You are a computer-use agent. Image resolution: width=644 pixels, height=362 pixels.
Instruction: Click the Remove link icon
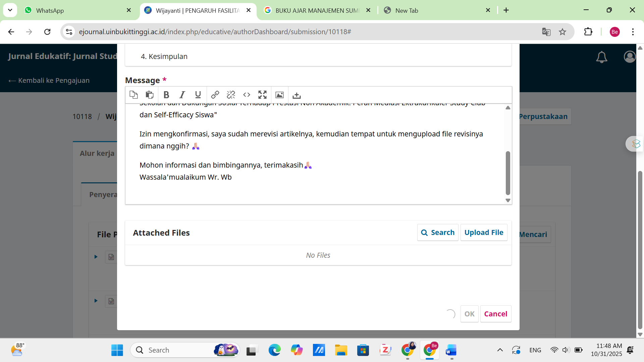(x=231, y=95)
